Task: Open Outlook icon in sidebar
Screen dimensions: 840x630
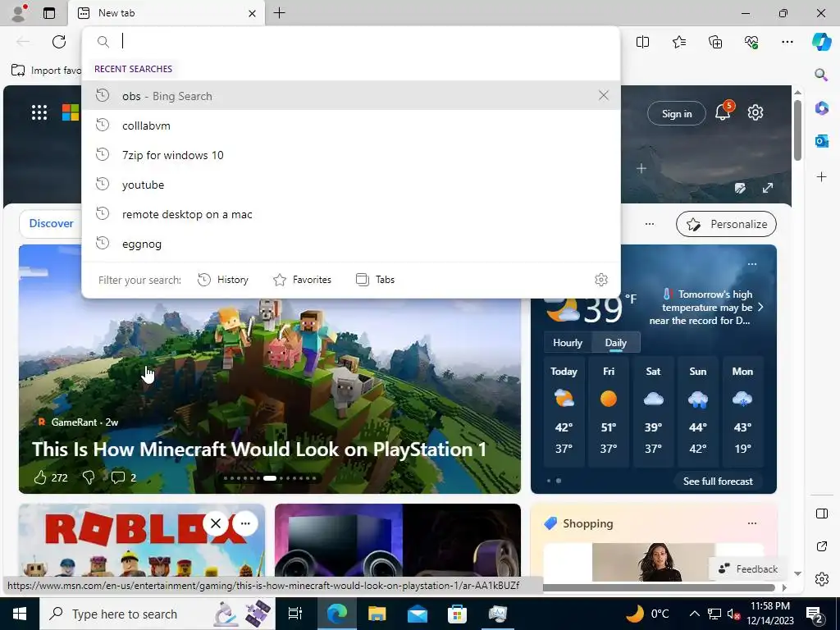Action: (x=821, y=141)
